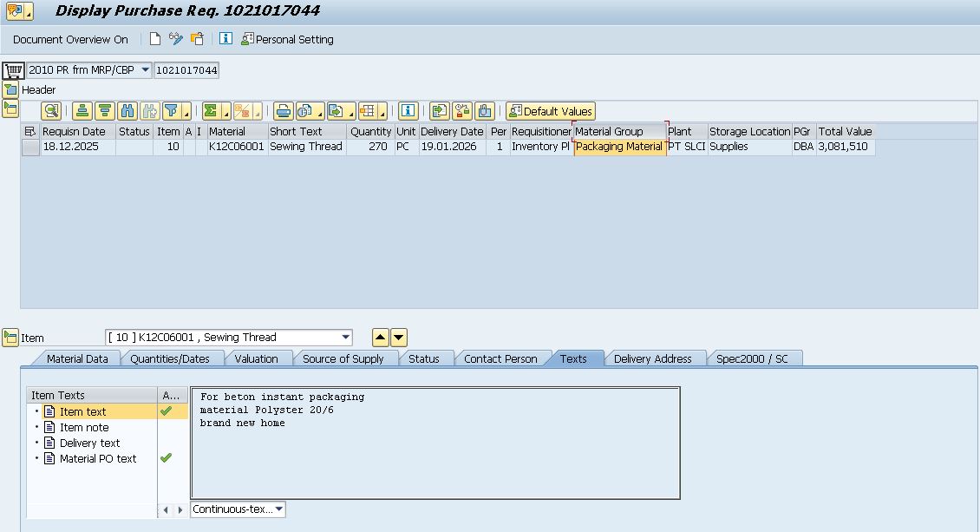The height and width of the screenshot is (532, 980).
Task: Select Material PO text in Item Texts
Action: 97,459
